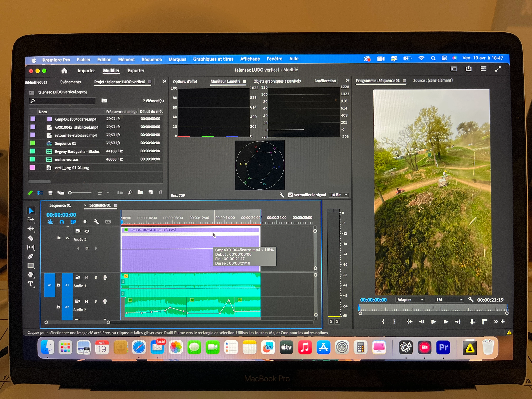Image resolution: width=532 pixels, height=399 pixels.
Task: Mute the Audio 1 track
Action: (87, 277)
